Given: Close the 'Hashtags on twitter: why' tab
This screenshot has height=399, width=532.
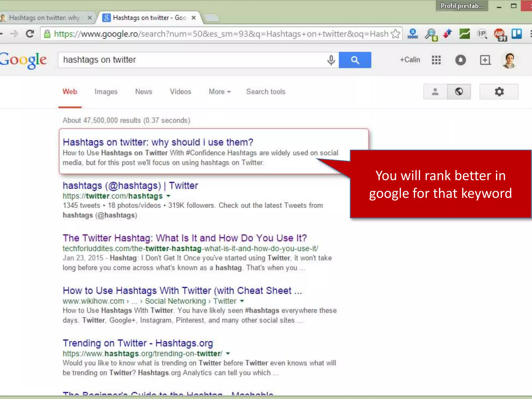Looking at the screenshot, I should (x=90, y=18).
